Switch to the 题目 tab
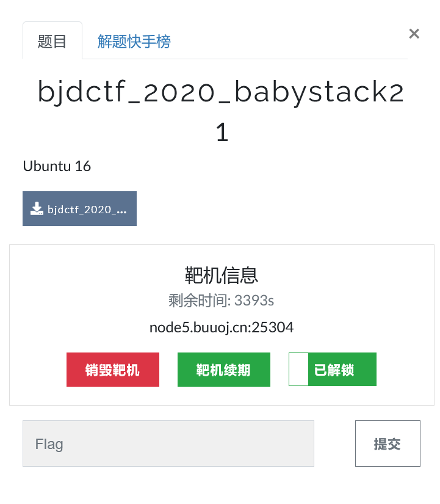 [52, 41]
